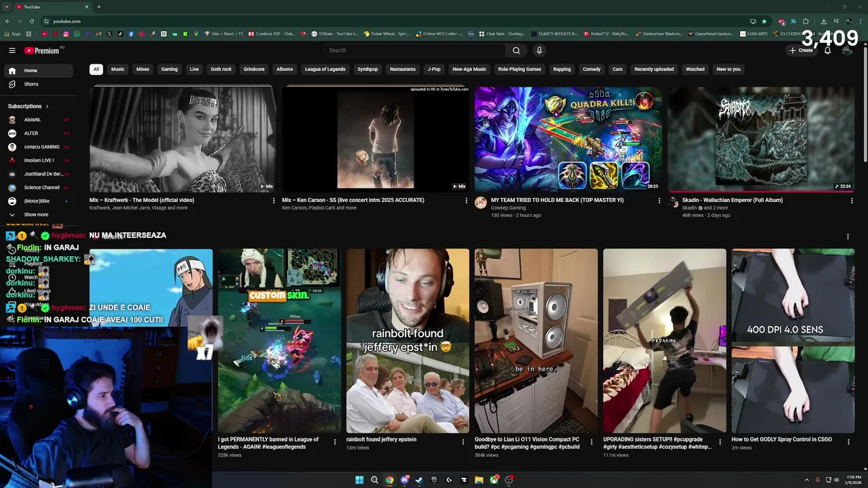The width and height of the screenshot is (868, 488).
Task: Open the browser extensions puzzle icon
Action: point(806,21)
